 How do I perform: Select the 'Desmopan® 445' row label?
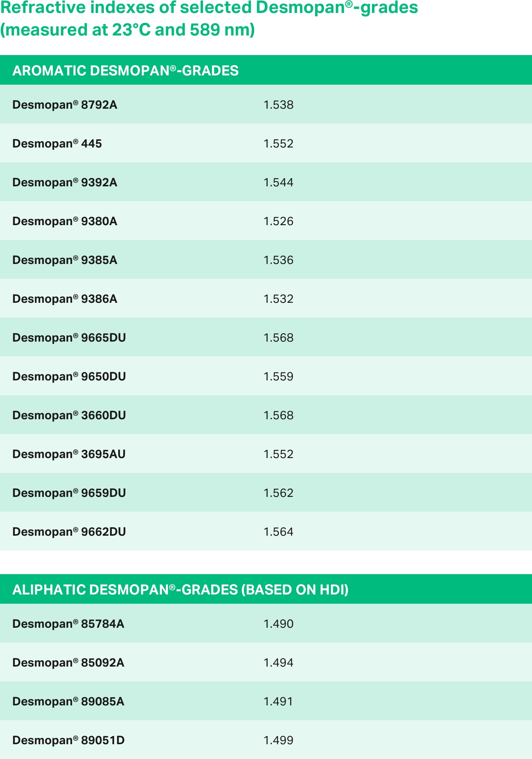click(x=57, y=143)
